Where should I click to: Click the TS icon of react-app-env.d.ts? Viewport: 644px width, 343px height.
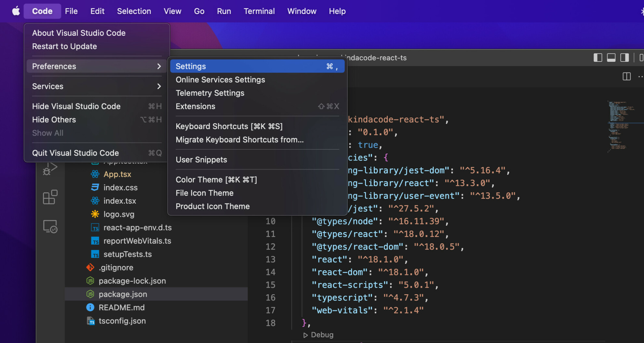point(95,227)
